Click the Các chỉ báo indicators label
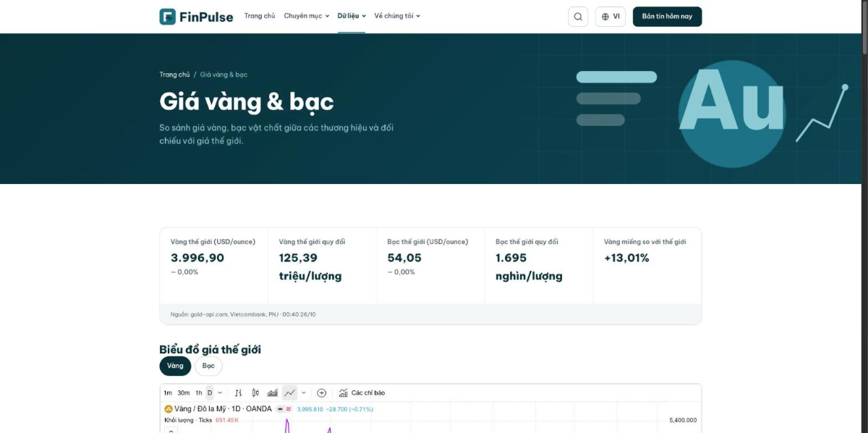This screenshot has width=868, height=433. [x=368, y=393]
